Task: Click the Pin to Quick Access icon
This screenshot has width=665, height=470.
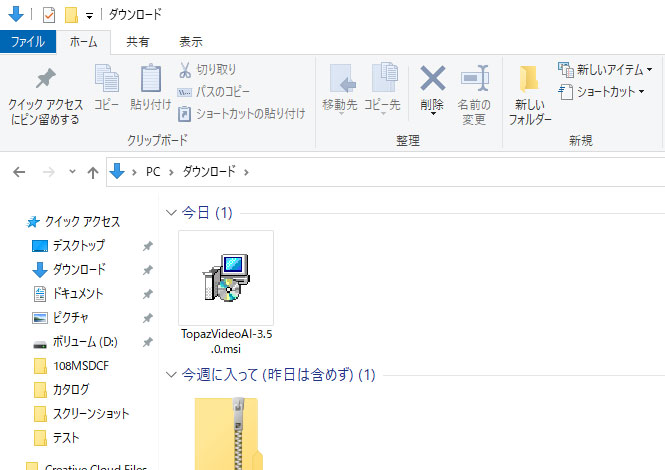Action: (45, 81)
